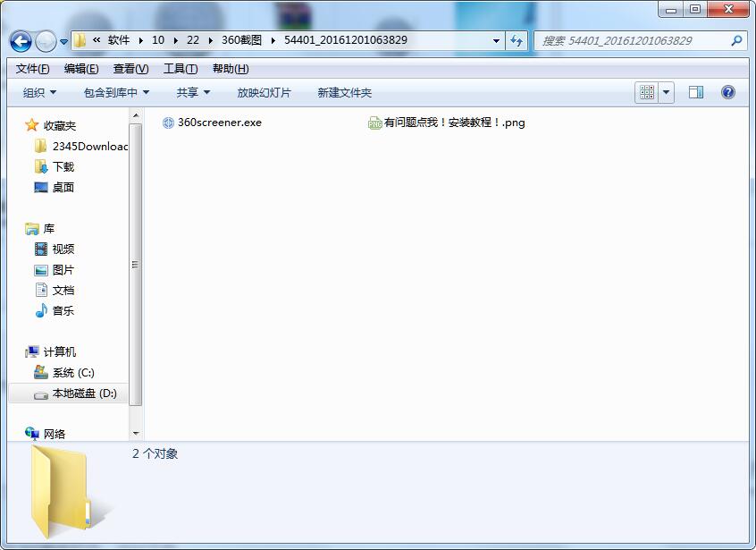Click the 新建文件夹 button

coord(344,92)
